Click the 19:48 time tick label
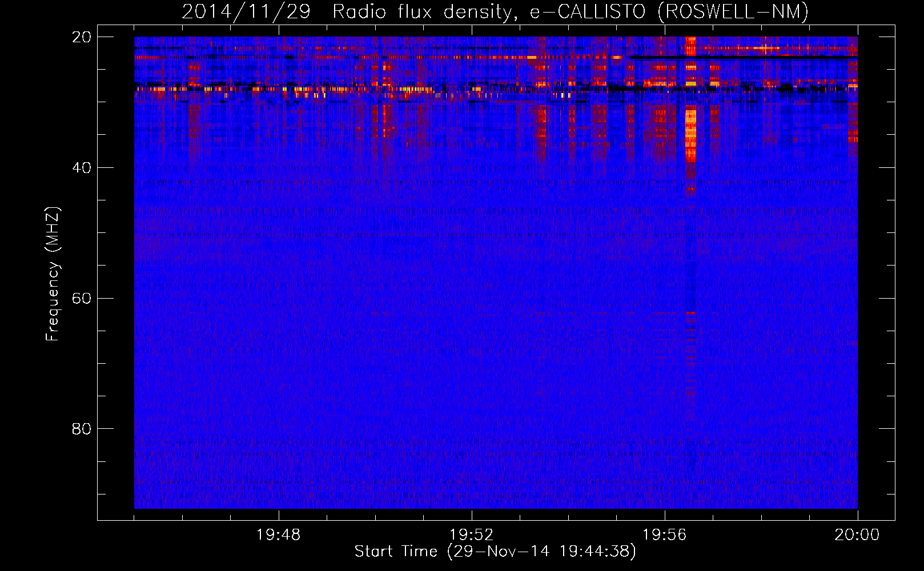This screenshot has height=571, width=924. 278,535
